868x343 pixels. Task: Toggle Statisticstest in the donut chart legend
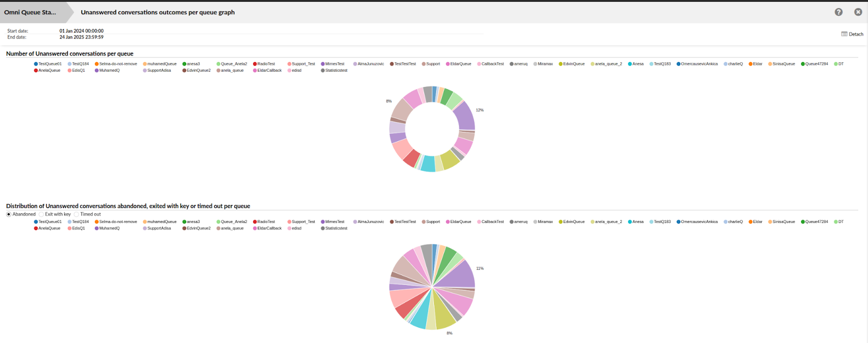(x=334, y=71)
